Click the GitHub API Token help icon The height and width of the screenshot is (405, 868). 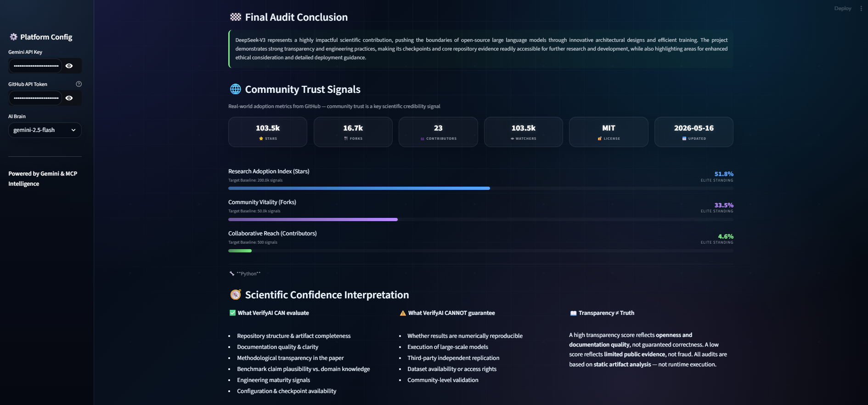pos(79,84)
